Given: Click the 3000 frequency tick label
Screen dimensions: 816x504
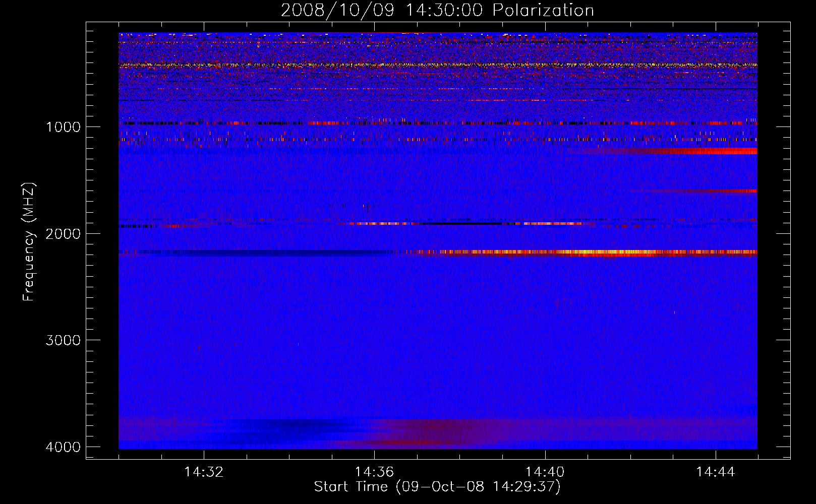Looking at the screenshot, I should [x=63, y=340].
